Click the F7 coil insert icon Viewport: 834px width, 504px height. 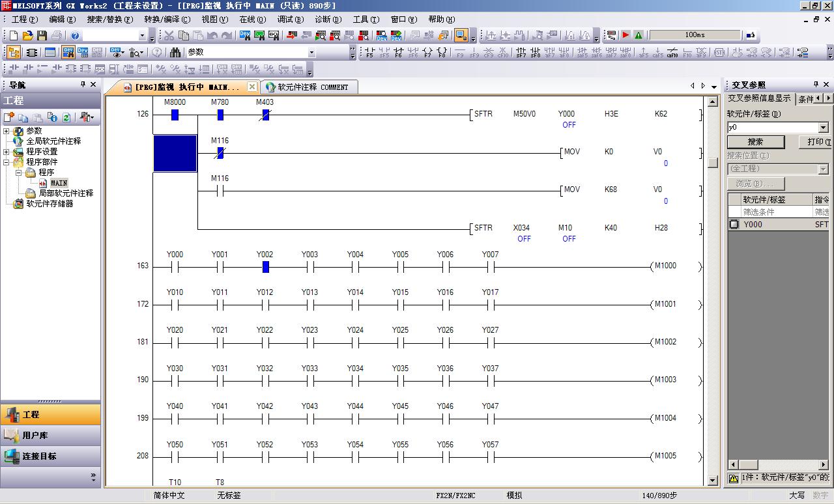pyautogui.click(x=427, y=52)
